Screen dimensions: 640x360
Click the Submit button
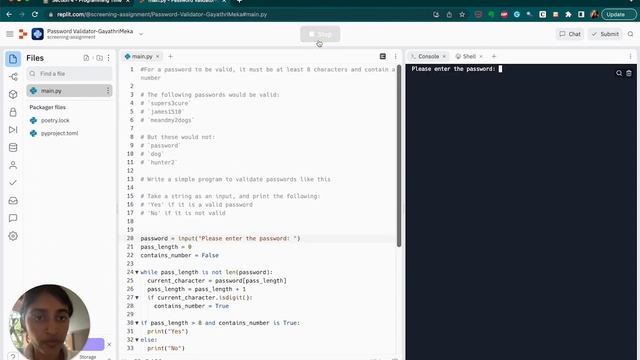(x=605, y=34)
